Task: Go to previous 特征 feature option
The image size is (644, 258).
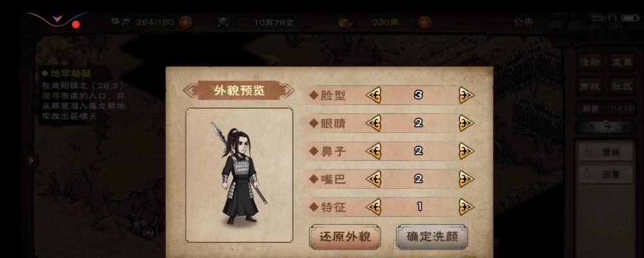Action: pos(374,207)
